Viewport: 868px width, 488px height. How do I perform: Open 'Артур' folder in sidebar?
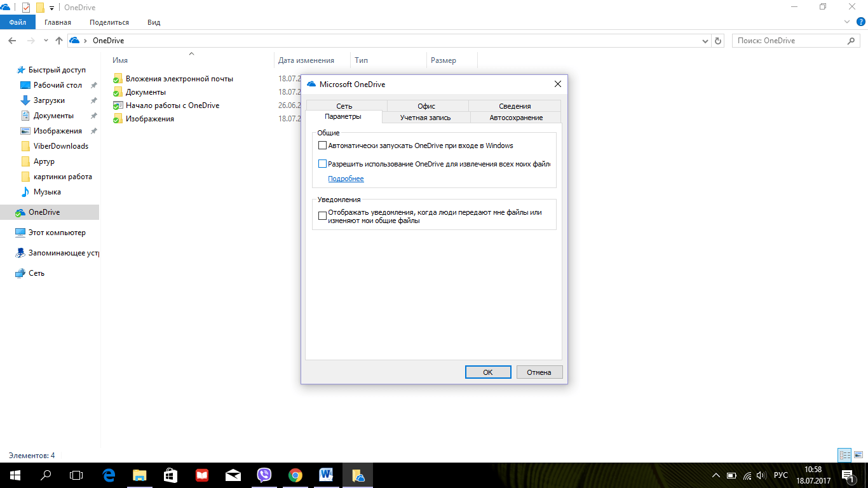tap(44, 161)
